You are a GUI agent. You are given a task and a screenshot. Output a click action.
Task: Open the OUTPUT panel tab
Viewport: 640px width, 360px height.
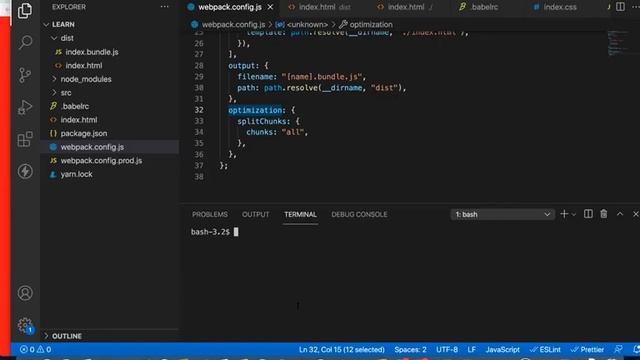[256, 214]
